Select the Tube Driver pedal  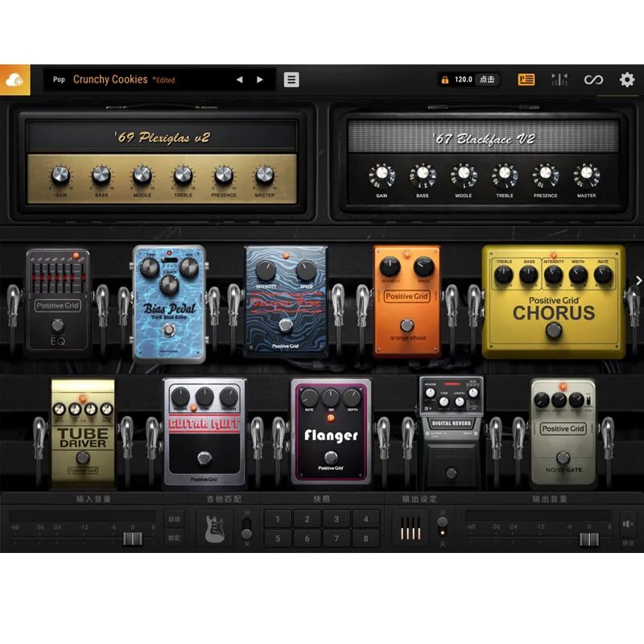pos(83,434)
